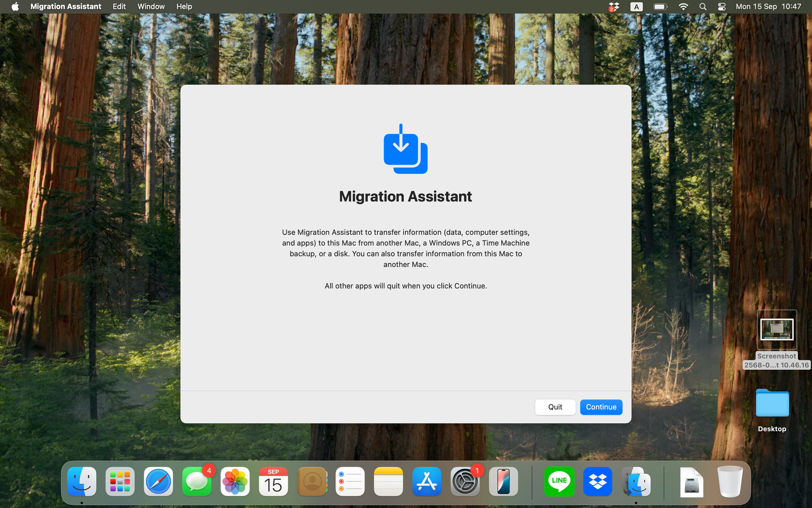The image size is (812, 508).
Task: Click the date and time clock
Action: coord(768,7)
